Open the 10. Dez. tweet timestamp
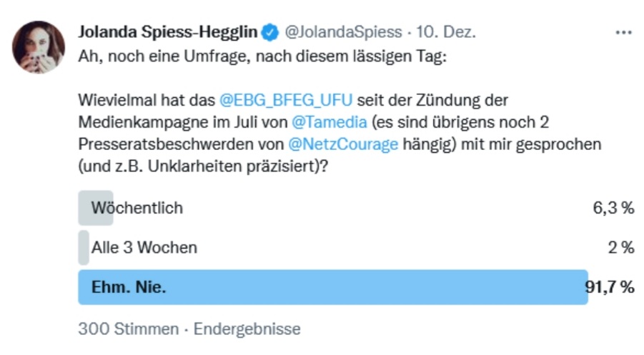This screenshot has height=355, width=644. pos(446,32)
